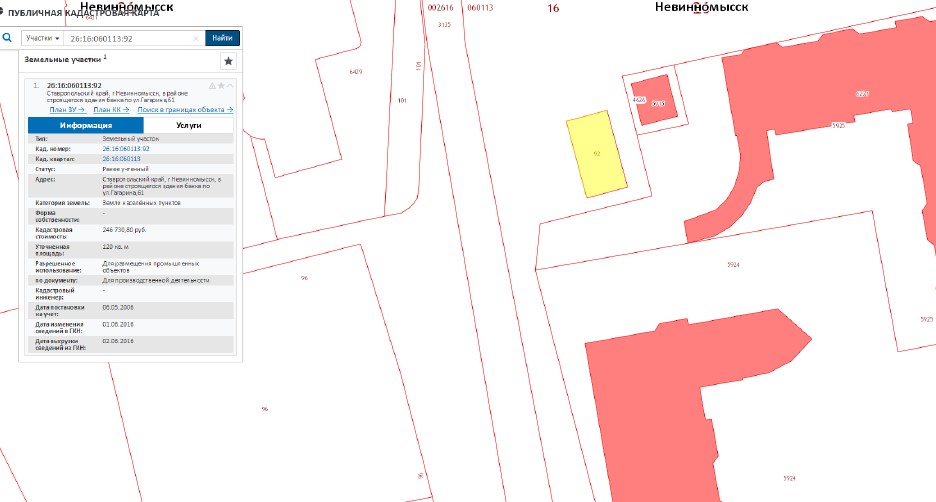Click the result title 26:16:060113:92

(x=74, y=86)
